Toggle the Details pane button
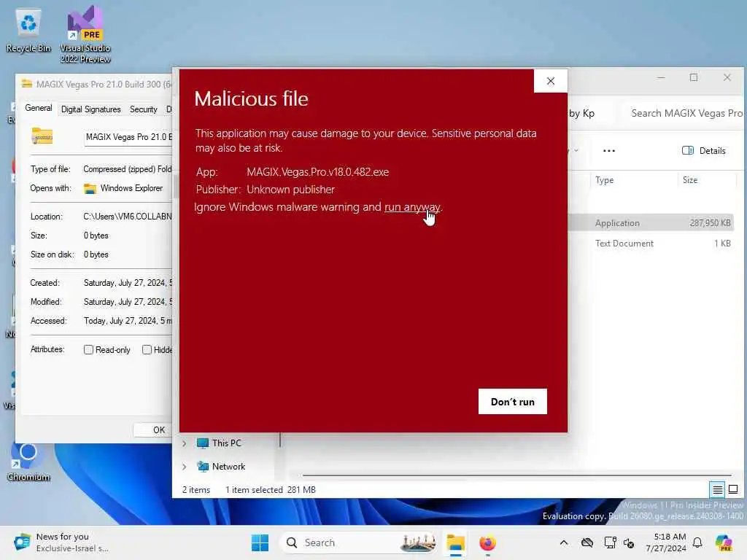This screenshot has height=560, width=747. pos(704,150)
